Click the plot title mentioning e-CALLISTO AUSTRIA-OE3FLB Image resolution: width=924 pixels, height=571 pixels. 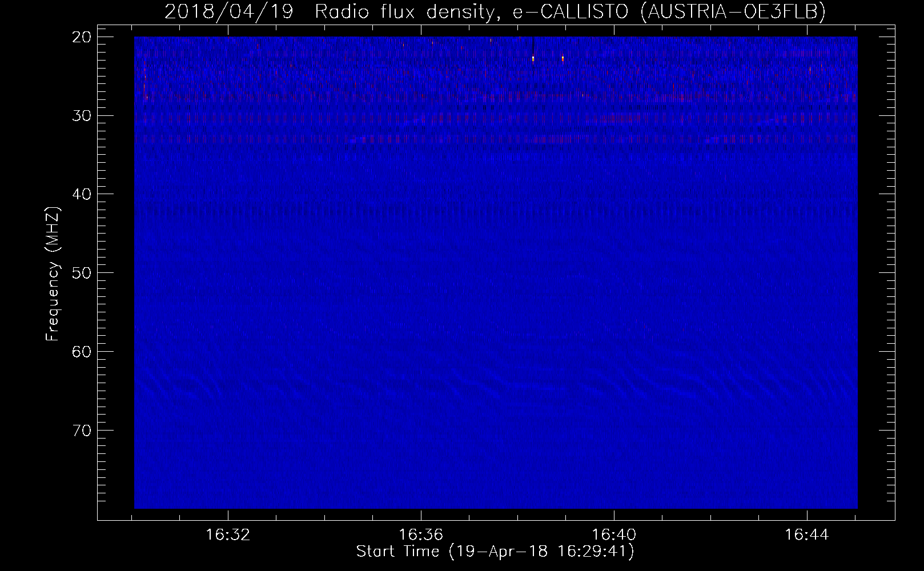[x=495, y=11]
